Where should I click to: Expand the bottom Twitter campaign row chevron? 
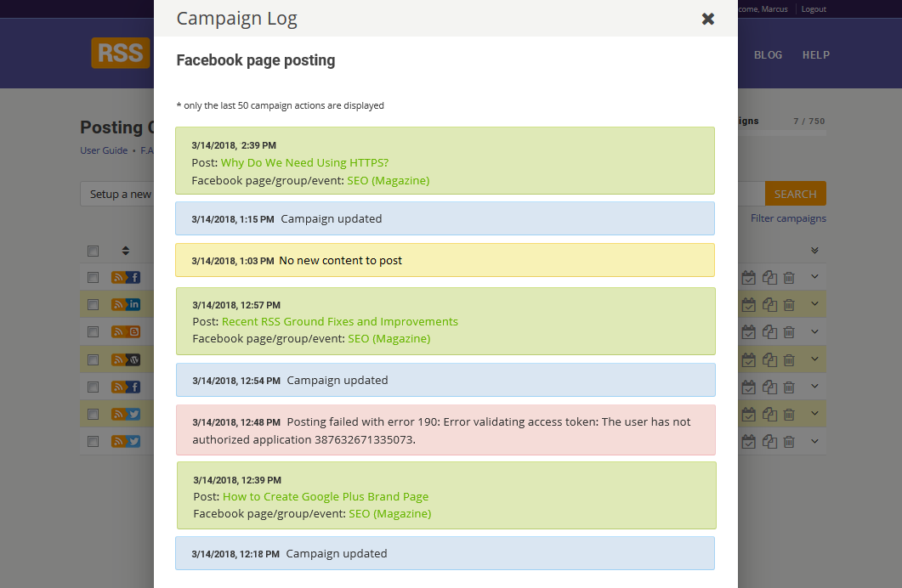click(x=814, y=441)
